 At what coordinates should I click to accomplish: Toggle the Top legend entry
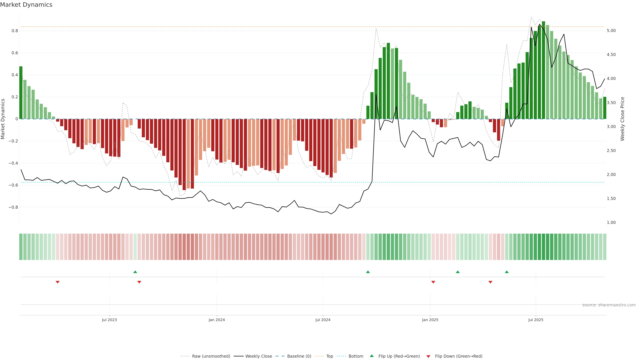pos(330,356)
